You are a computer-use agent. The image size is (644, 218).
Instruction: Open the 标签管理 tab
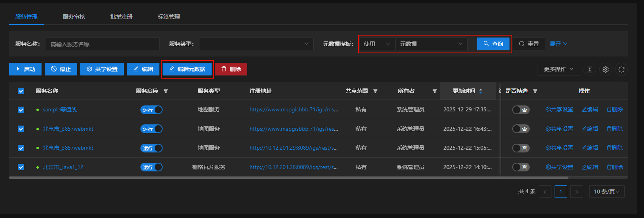pos(169,17)
